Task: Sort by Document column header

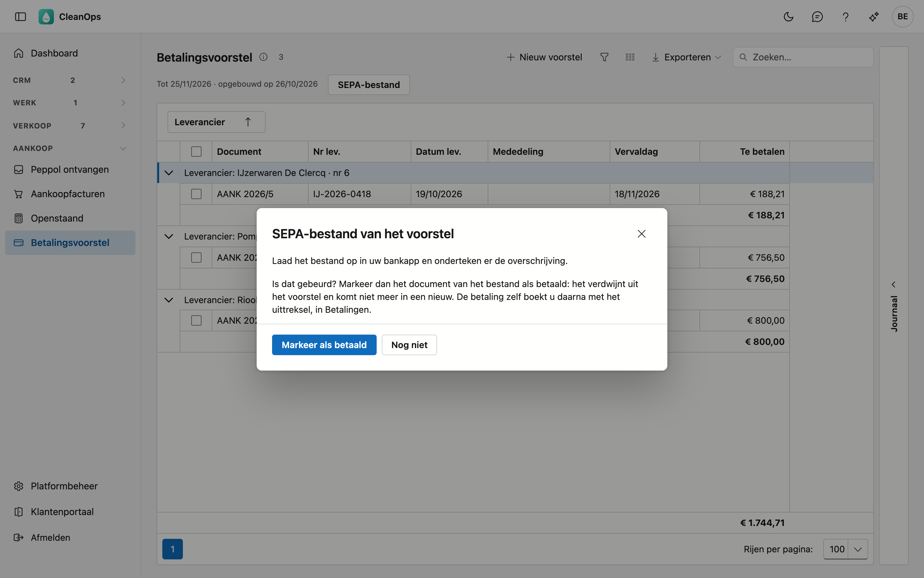Action: click(260, 151)
